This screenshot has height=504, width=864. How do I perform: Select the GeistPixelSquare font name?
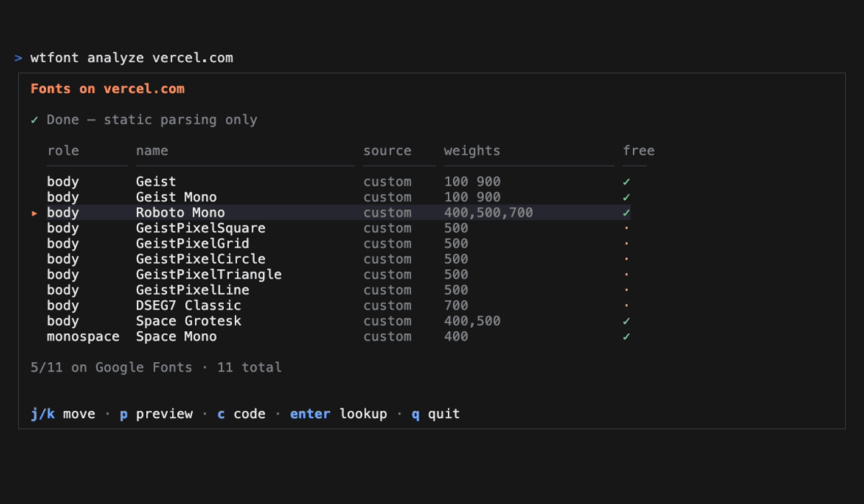[201, 228]
